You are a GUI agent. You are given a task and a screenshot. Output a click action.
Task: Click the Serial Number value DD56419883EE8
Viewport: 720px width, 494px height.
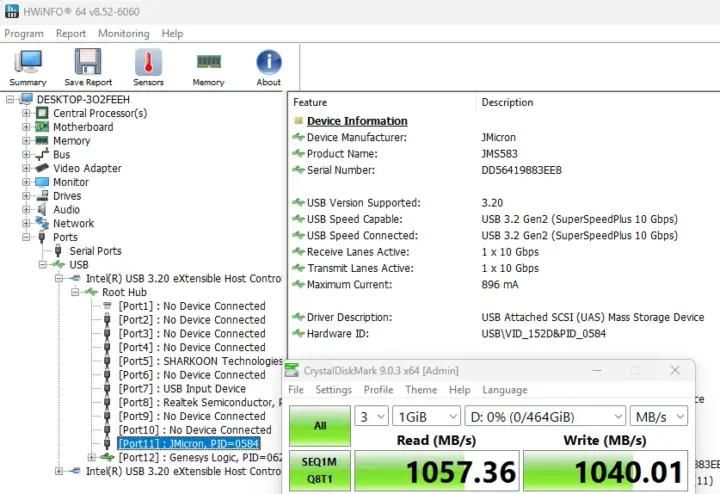[521, 170]
